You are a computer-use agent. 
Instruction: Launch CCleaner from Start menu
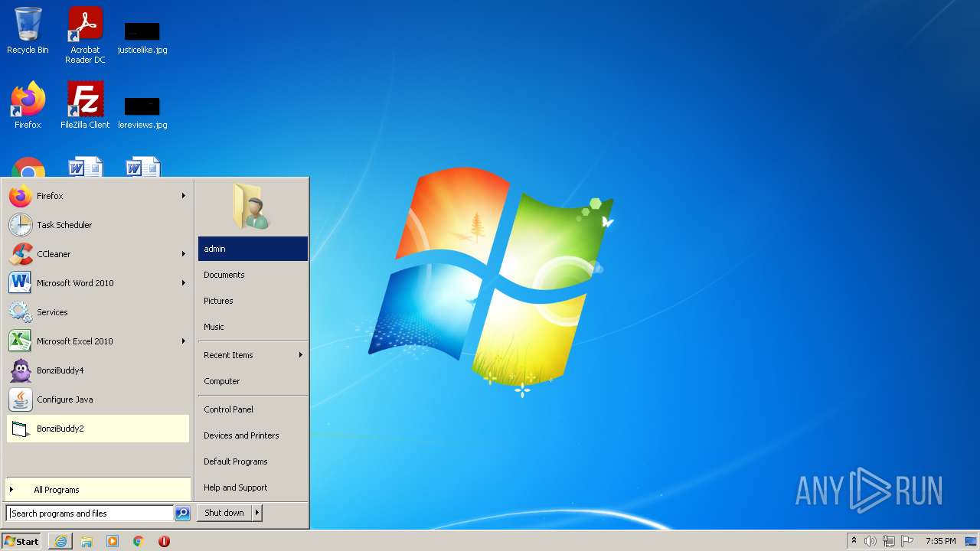(x=97, y=254)
